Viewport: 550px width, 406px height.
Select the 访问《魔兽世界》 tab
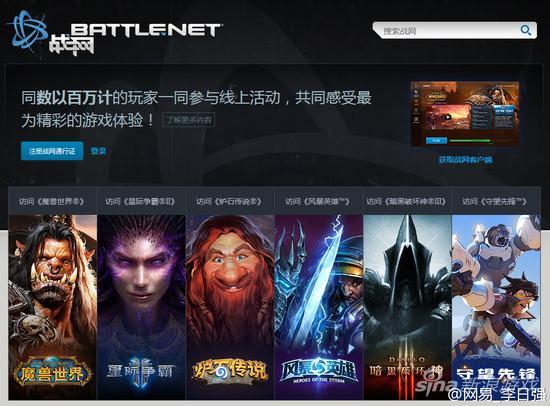click(x=52, y=201)
